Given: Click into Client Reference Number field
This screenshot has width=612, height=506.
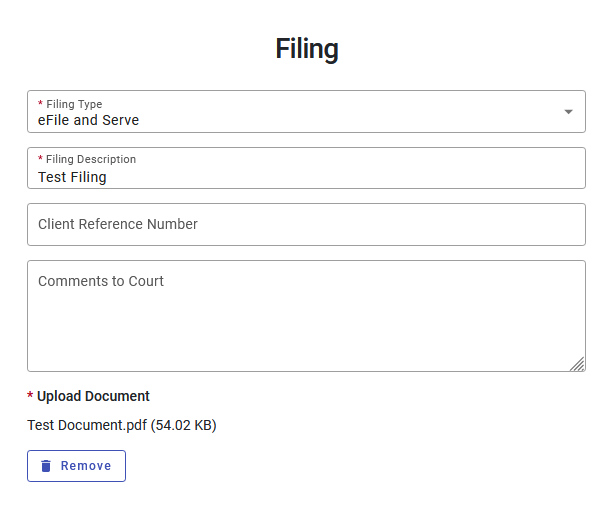Looking at the screenshot, I should 306,224.
